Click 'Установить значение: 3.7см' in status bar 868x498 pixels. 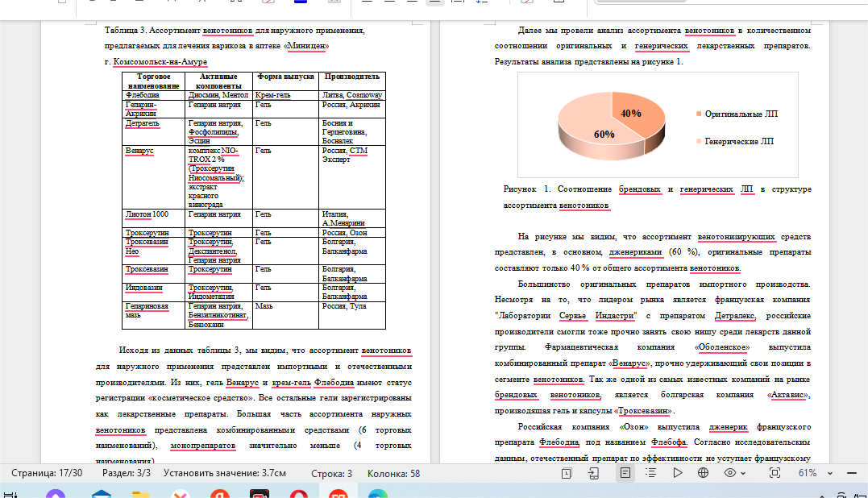[x=225, y=473]
